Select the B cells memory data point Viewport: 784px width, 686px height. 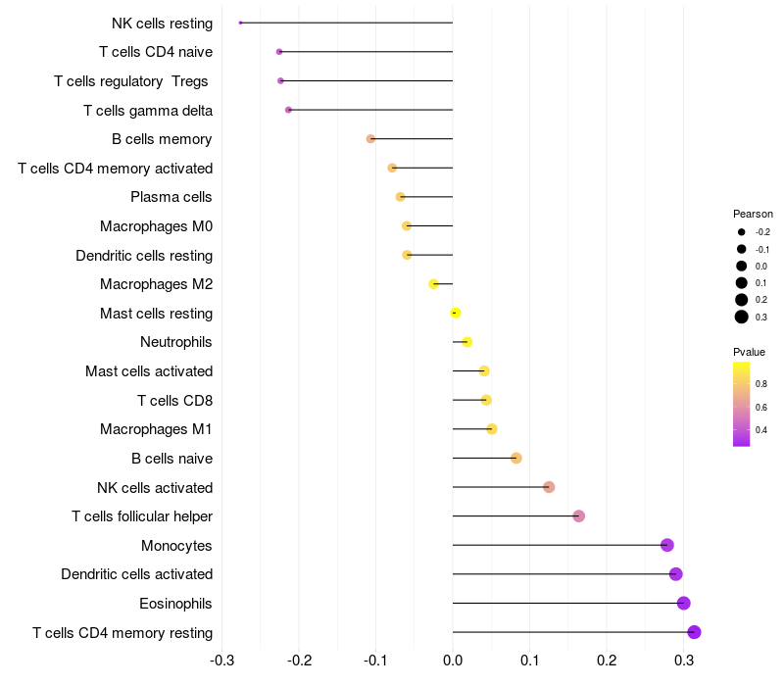[370, 138]
